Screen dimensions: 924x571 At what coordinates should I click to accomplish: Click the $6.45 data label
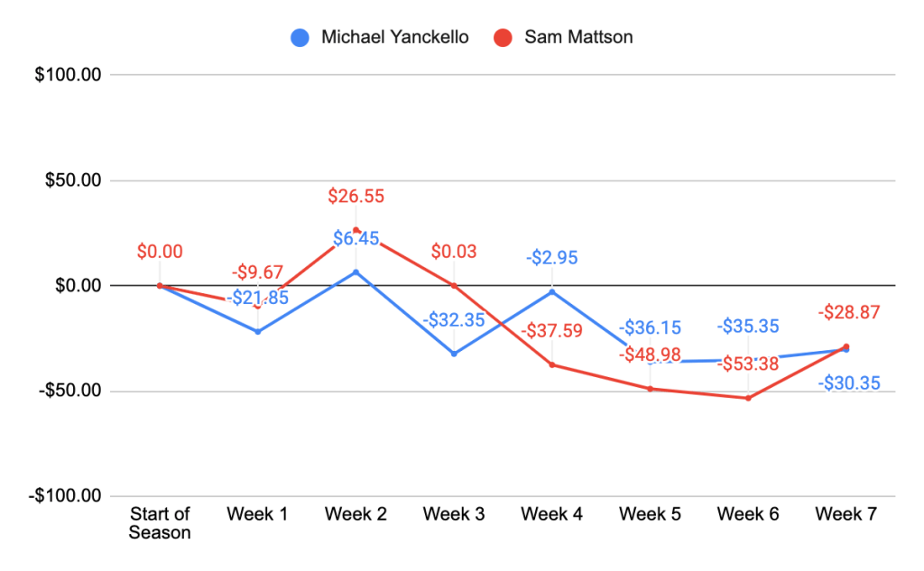coord(356,239)
